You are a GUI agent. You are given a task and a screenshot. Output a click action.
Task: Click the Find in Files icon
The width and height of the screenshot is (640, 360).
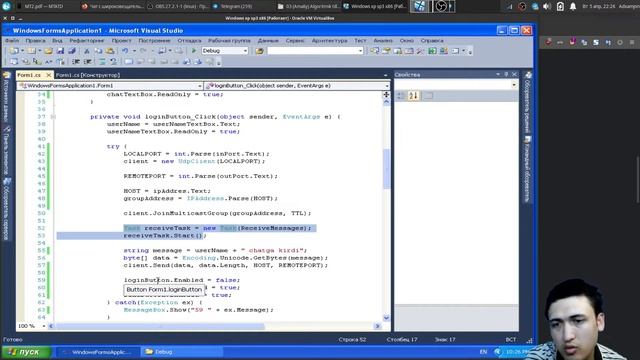pos(259,51)
